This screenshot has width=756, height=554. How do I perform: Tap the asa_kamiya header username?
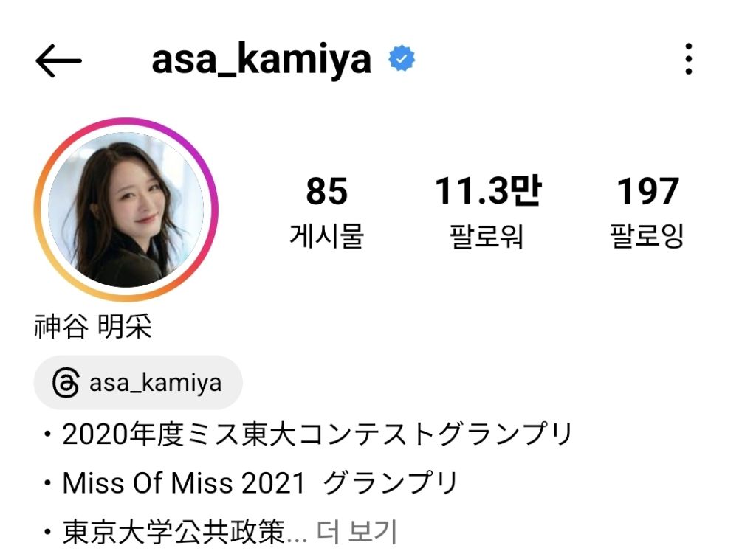pos(261,60)
